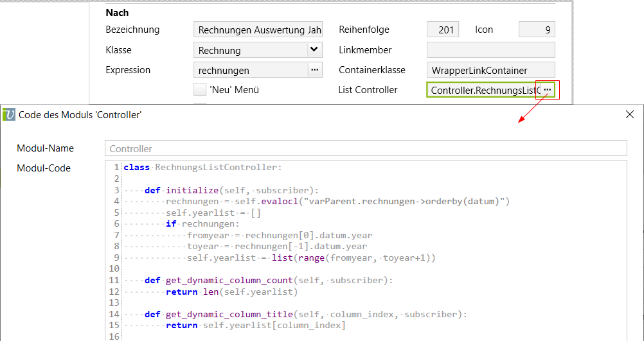Toggle the 'Neu' Menü checkbox

pyautogui.click(x=200, y=90)
